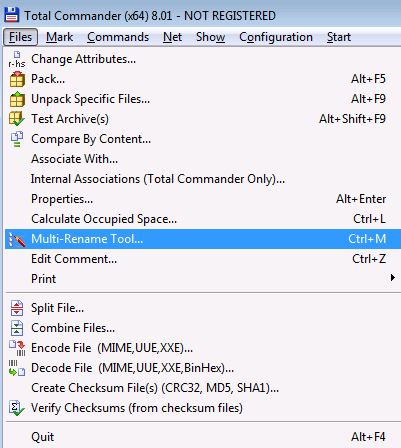Click the Test Archive checkmark icon
Screen dimensions: 401x448
[17, 119]
